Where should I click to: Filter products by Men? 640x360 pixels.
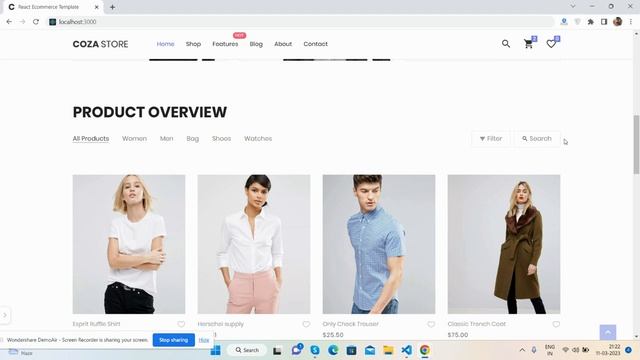(x=167, y=139)
